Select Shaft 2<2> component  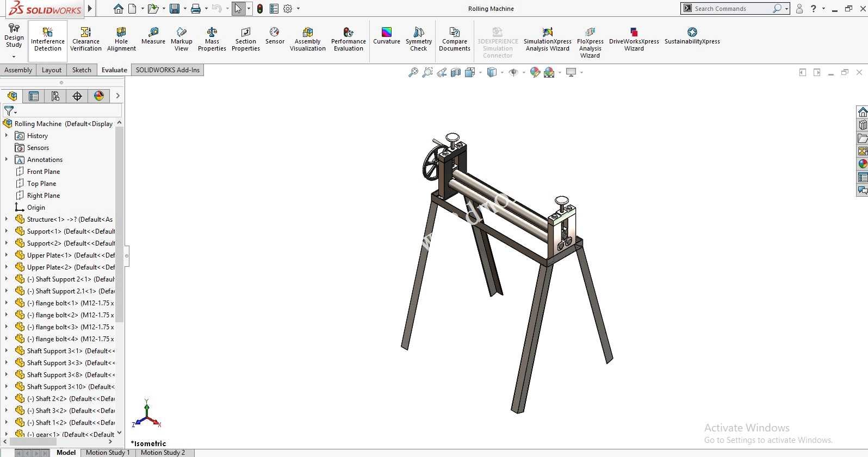(71, 399)
